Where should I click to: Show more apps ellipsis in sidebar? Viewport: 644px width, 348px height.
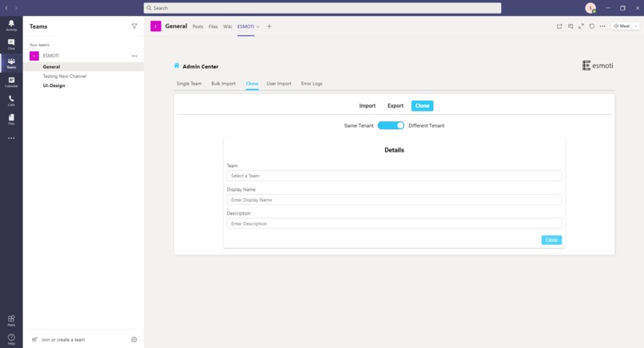(11, 138)
